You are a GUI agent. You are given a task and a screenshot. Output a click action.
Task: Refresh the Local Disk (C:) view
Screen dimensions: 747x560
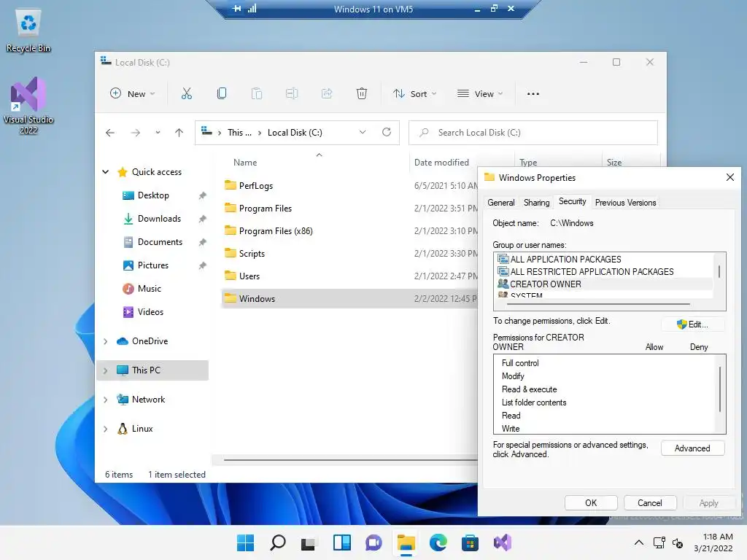[387, 133]
